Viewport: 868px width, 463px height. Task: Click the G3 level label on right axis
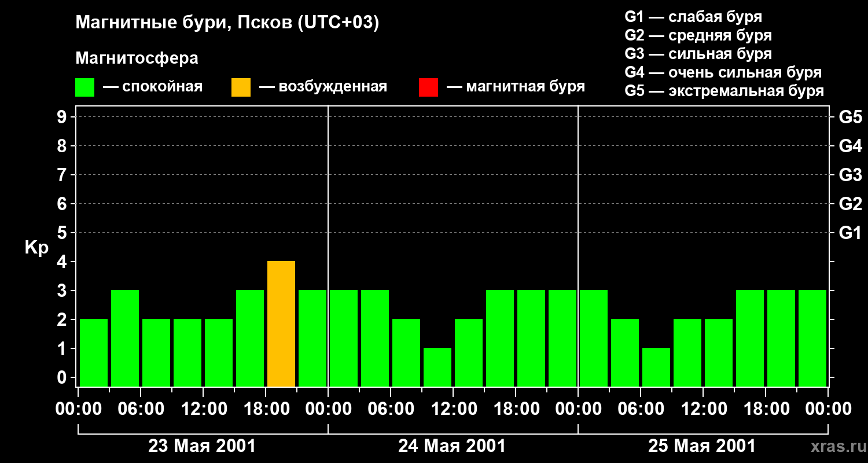point(851,175)
